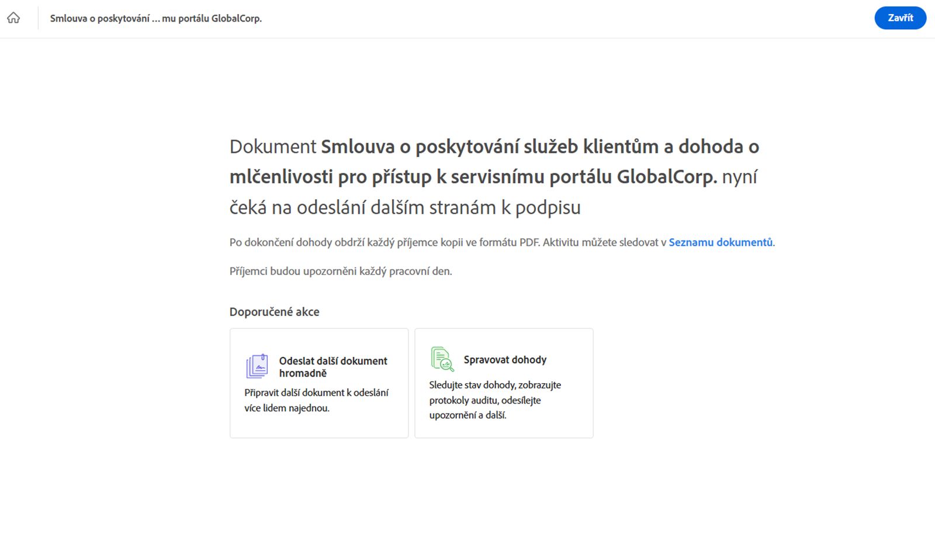Click the text 'Příjemci budou upozorněni každý pracovní den.'
This screenshot has height=560, width=935.
coord(341,271)
